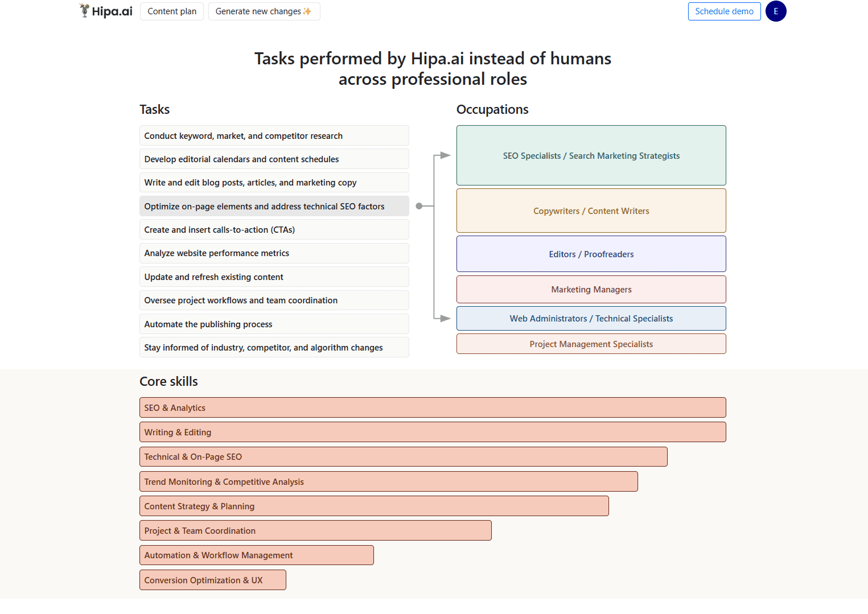Open the user avatar E menu
Image resolution: width=868 pixels, height=614 pixels.
(775, 11)
